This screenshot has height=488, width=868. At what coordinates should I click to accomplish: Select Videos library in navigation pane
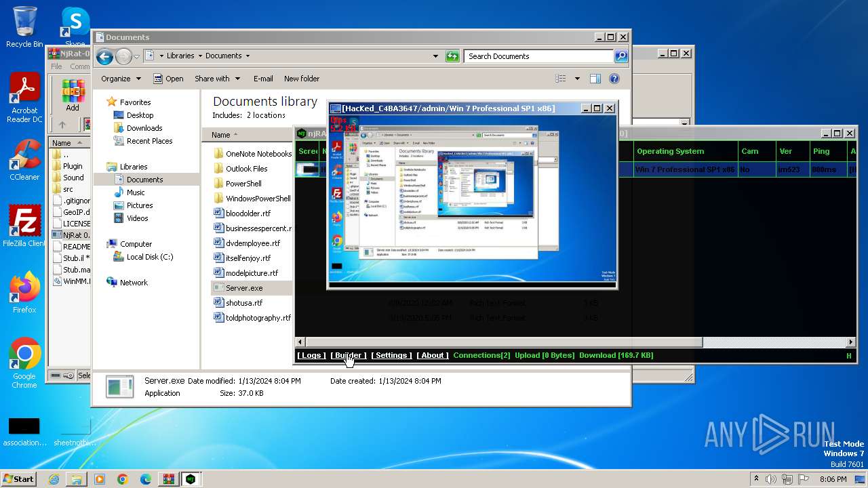[x=137, y=218]
